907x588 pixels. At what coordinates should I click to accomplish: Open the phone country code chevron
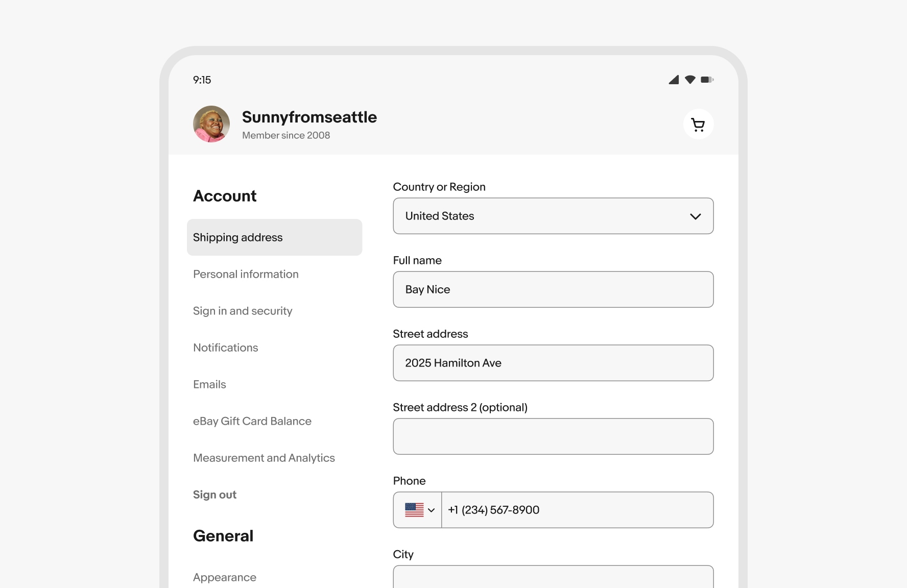tap(431, 510)
